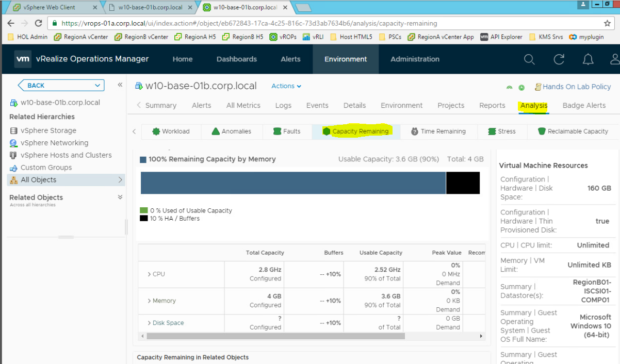Image resolution: width=620 pixels, height=364 pixels.
Task: Click the Reclaimable Capacity badge icon
Action: click(542, 131)
